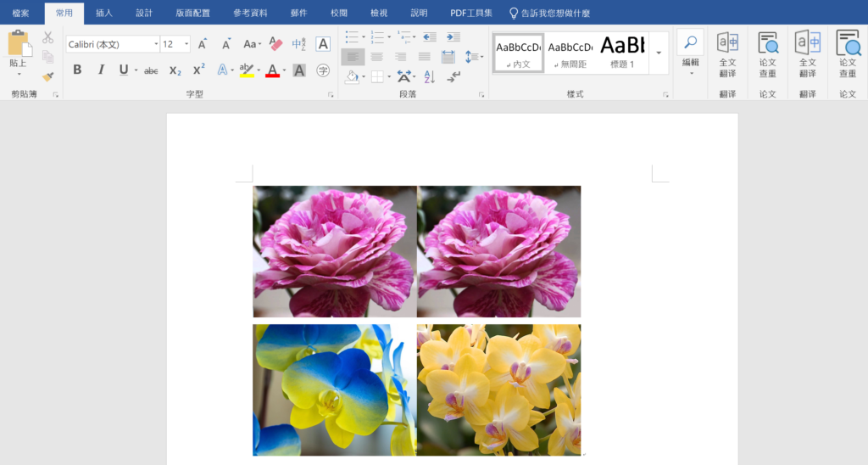Select the Format Painter brush
Viewport: 868px width, 465px height.
pyautogui.click(x=47, y=76)
